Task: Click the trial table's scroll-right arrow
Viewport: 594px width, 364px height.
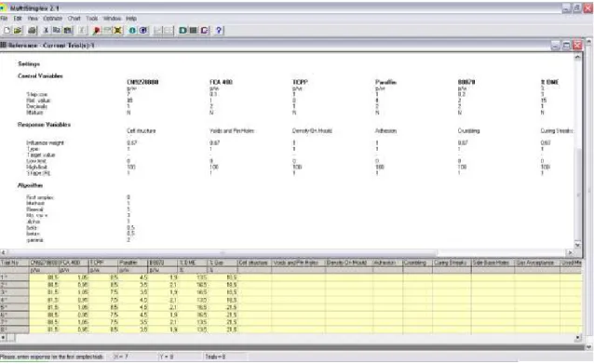Action: pos(578,337)
